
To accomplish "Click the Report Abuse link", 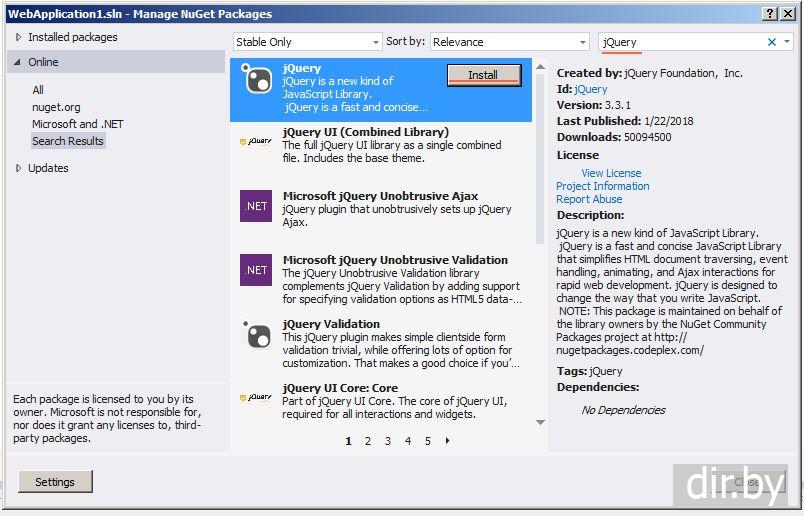I will click(x=589, y=199).
